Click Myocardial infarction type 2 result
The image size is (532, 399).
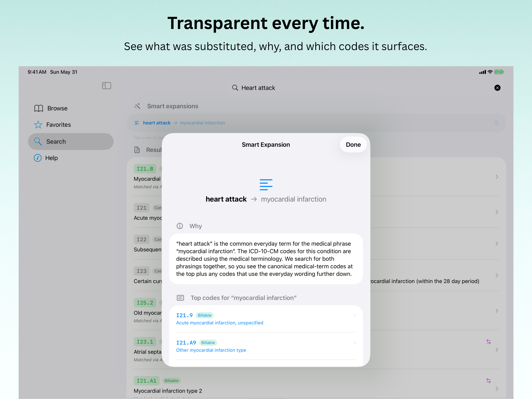pyautogui.click(x=168, y=391)
